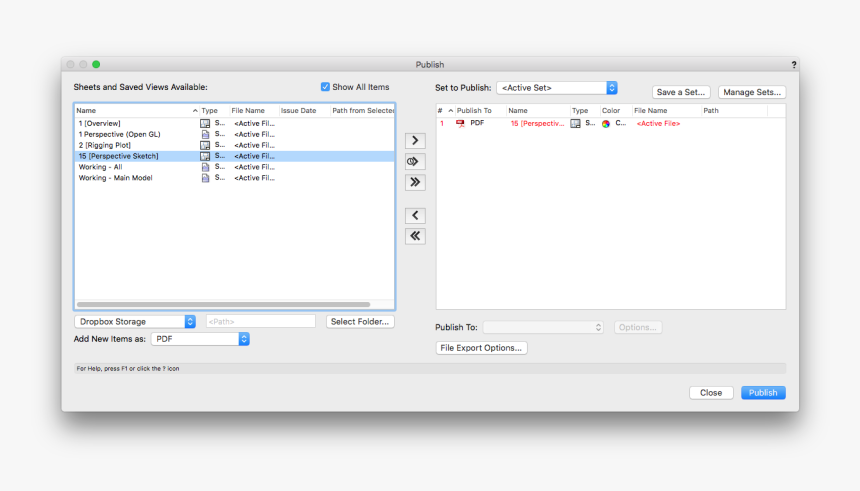Click sheet layer icon beside 1 [Overview]
Viewport: 860px width, 491px height.
pyautogui.click(x=205, y=123)
